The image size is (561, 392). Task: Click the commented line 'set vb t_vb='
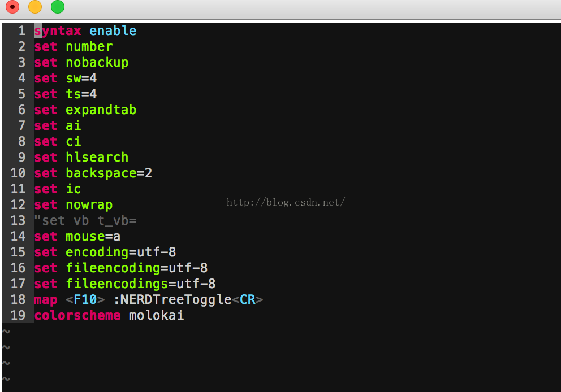[85, 220]
